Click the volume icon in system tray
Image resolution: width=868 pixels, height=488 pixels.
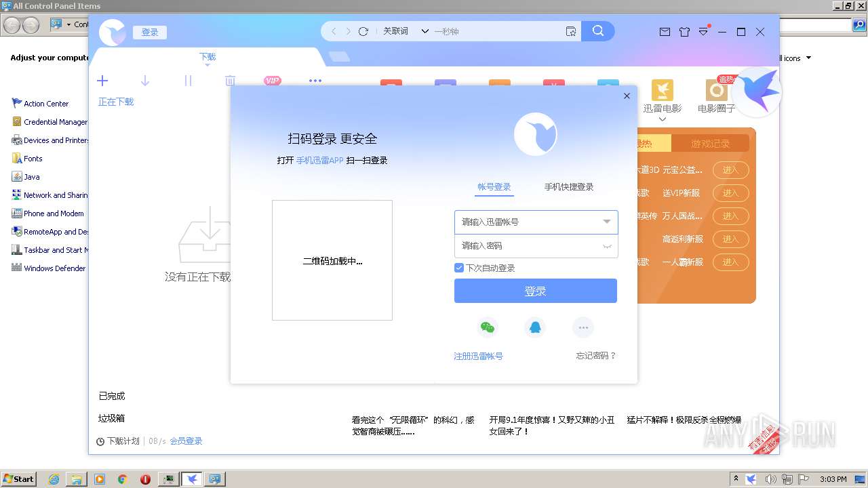(x=771, y=479)
